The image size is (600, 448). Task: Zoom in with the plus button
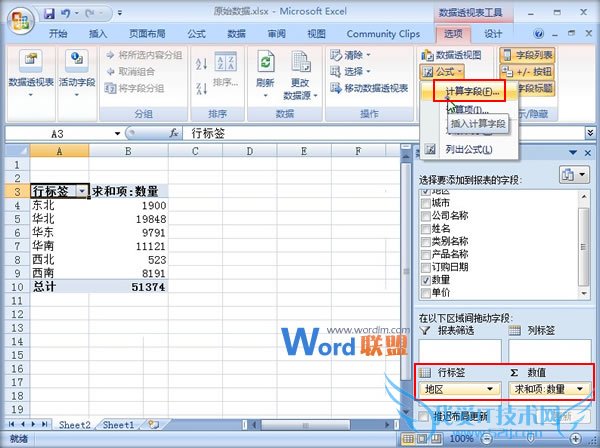[x=576, y=438]
